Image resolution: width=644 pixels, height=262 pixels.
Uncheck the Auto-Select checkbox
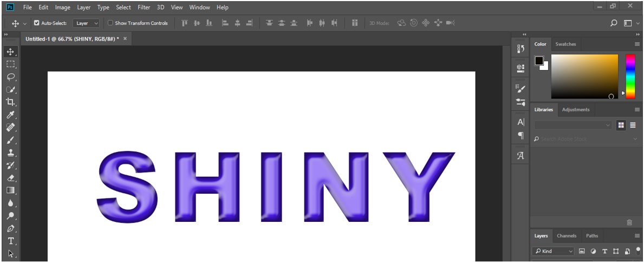tap(36, 23)
